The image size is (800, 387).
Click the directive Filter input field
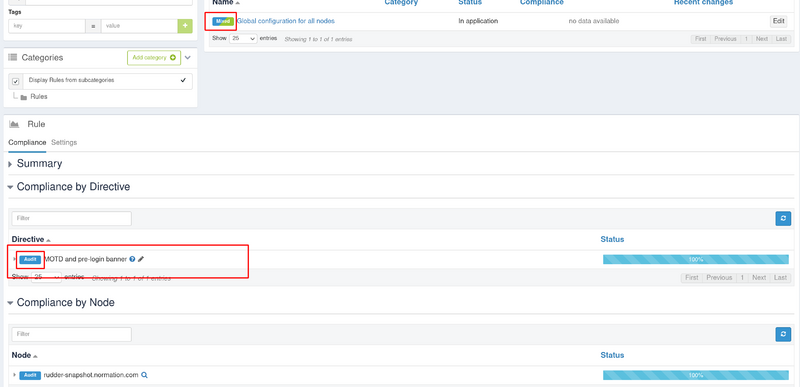click(x=71, y=218)
